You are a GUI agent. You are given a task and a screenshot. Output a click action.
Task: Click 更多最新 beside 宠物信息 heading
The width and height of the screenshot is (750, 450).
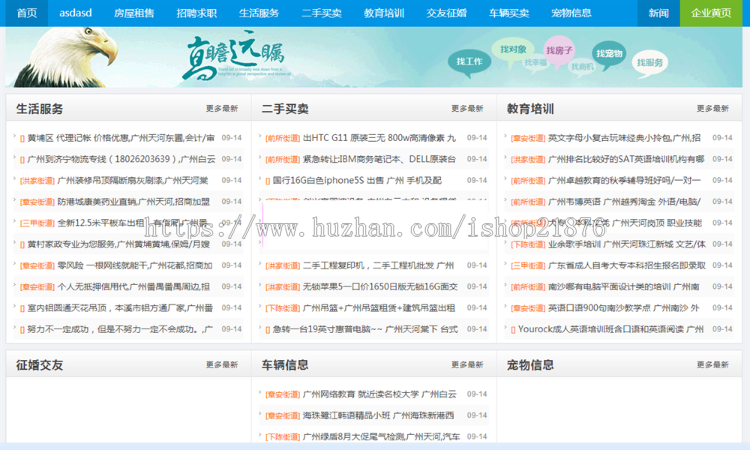713,364
